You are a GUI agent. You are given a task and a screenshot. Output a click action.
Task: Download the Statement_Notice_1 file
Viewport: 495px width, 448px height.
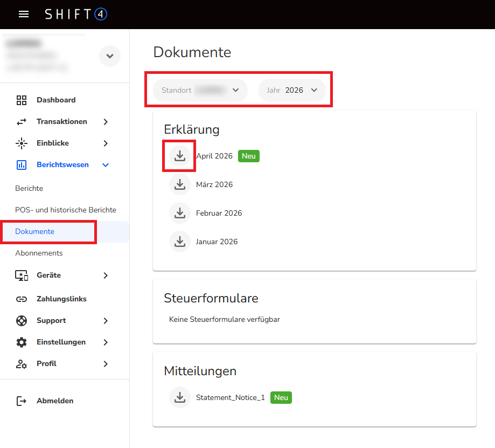click(180, 397)
